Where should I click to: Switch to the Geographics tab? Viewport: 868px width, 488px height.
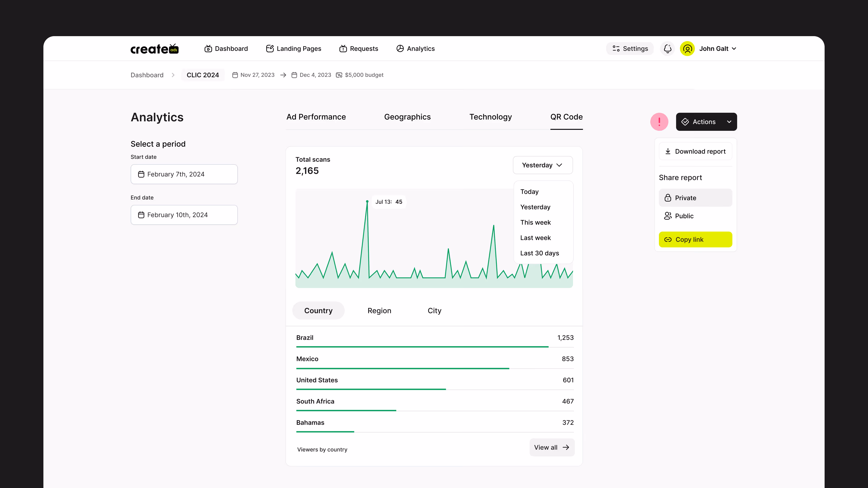pos(407,117)
